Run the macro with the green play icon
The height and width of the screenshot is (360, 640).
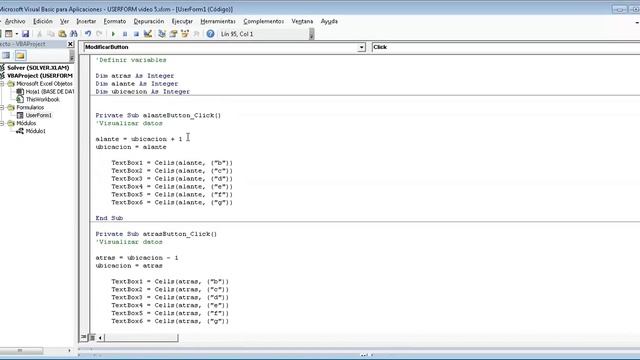point(113,34)
